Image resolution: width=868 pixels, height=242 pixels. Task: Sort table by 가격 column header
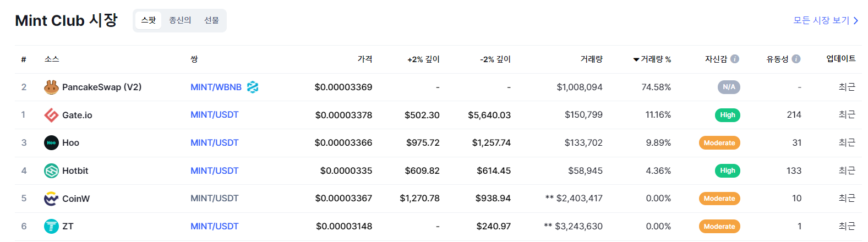point(365,59)
